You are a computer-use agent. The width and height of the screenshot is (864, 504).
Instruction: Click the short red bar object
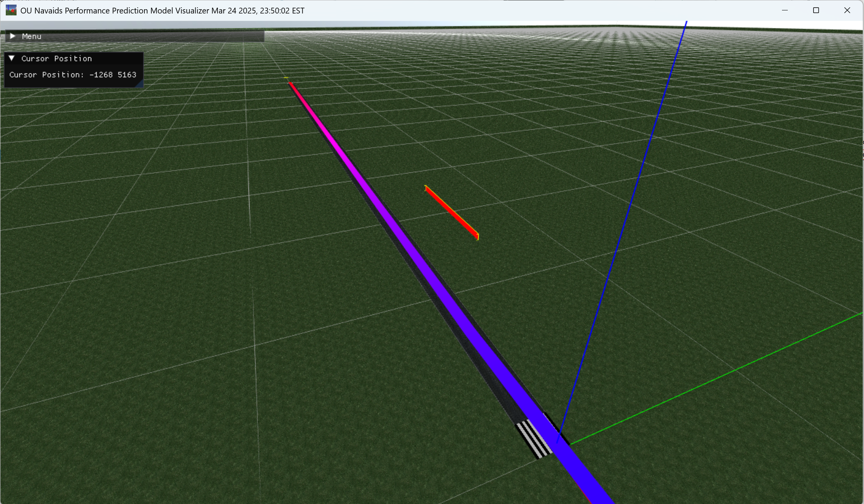[452, 213]
